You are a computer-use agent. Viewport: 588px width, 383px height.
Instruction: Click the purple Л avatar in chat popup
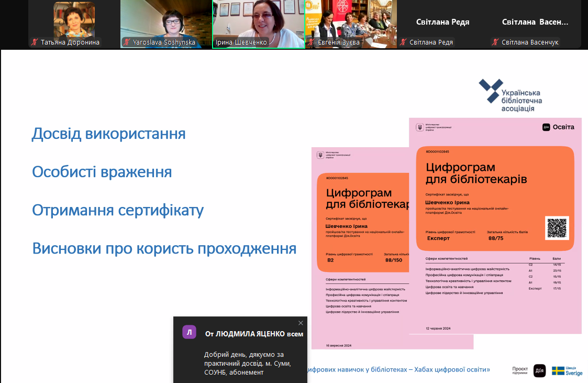(189, 332)
